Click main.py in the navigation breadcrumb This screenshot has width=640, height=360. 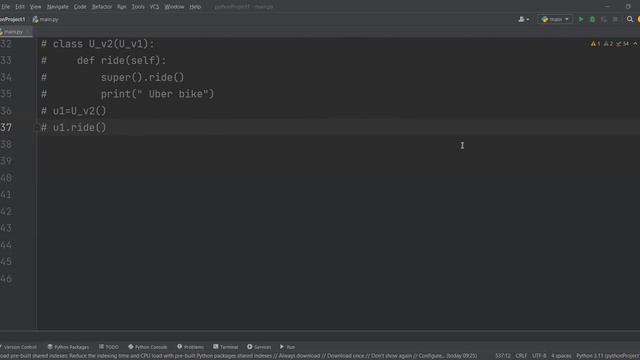pyautogui.click(x=46, y=19)
